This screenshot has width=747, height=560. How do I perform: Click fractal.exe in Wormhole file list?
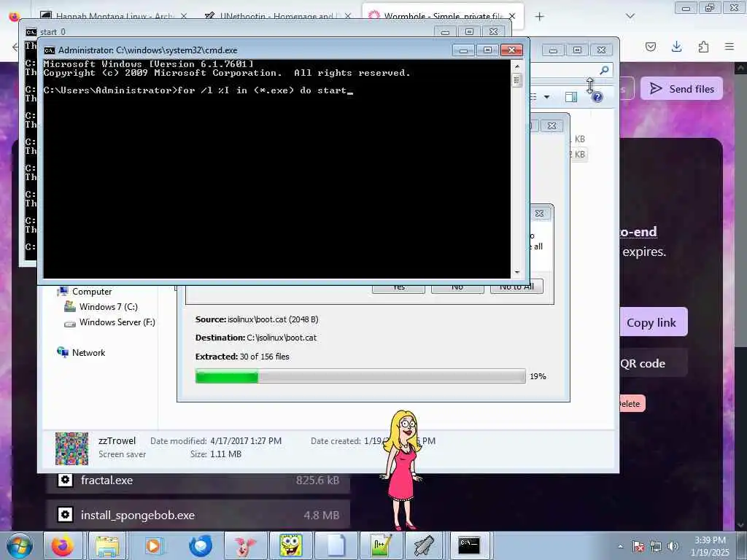pyautogui.click(x=198, y=480)
